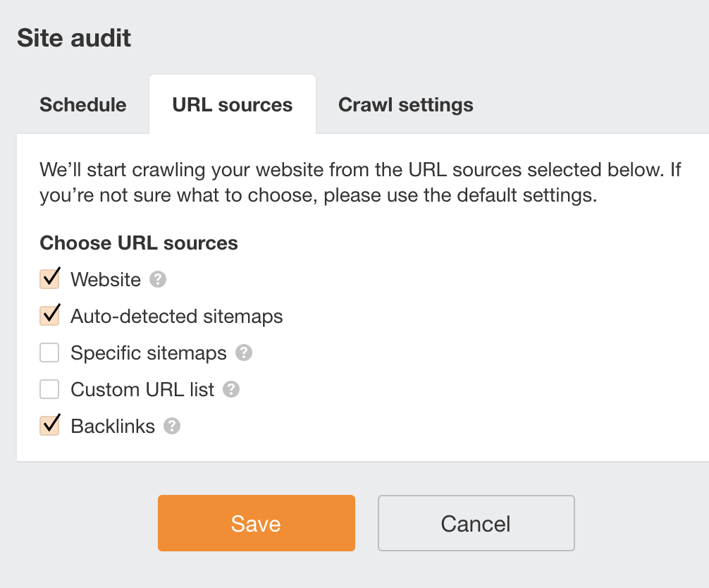Click the Backlinks label text
The height and width of the screenshot is (588, 709).
click(x=113, y=427)
